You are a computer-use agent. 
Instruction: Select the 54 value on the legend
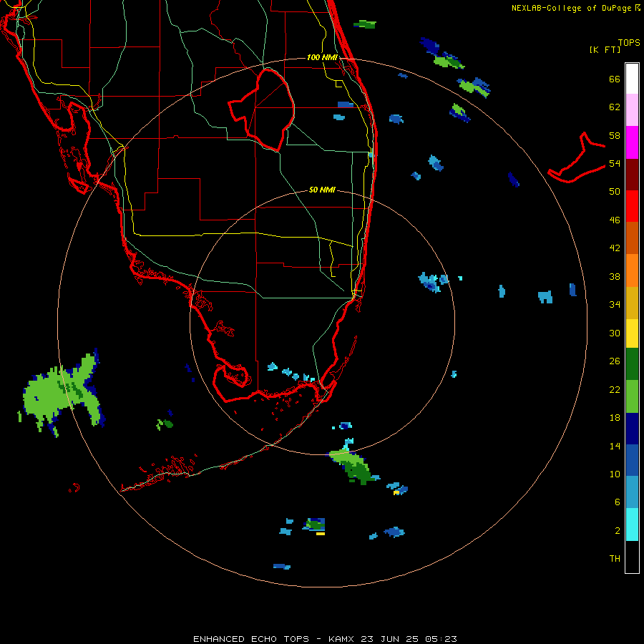pyautogui.click(x=615, y=163)
